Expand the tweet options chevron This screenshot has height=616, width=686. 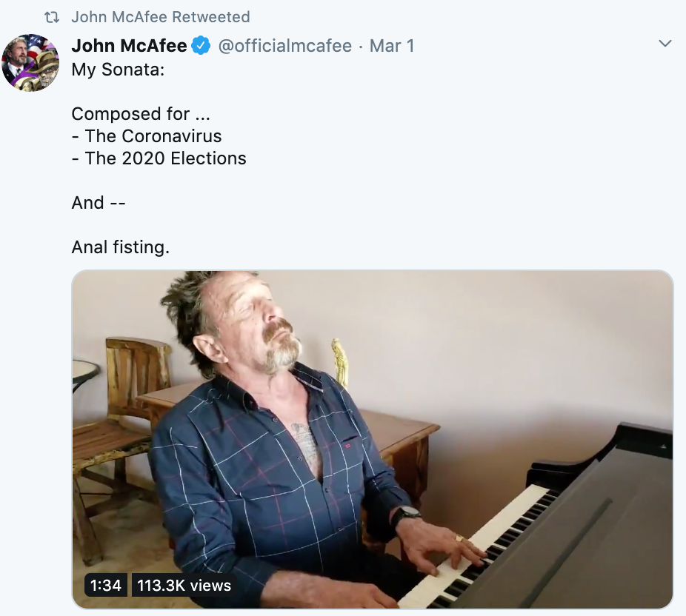pos(665,44)
